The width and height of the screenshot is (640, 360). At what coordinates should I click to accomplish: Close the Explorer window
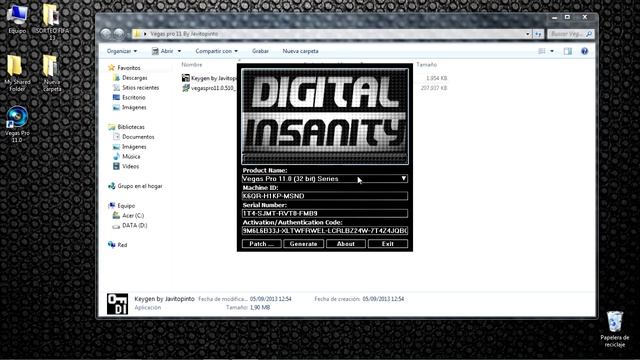click(x=585, y=17)
